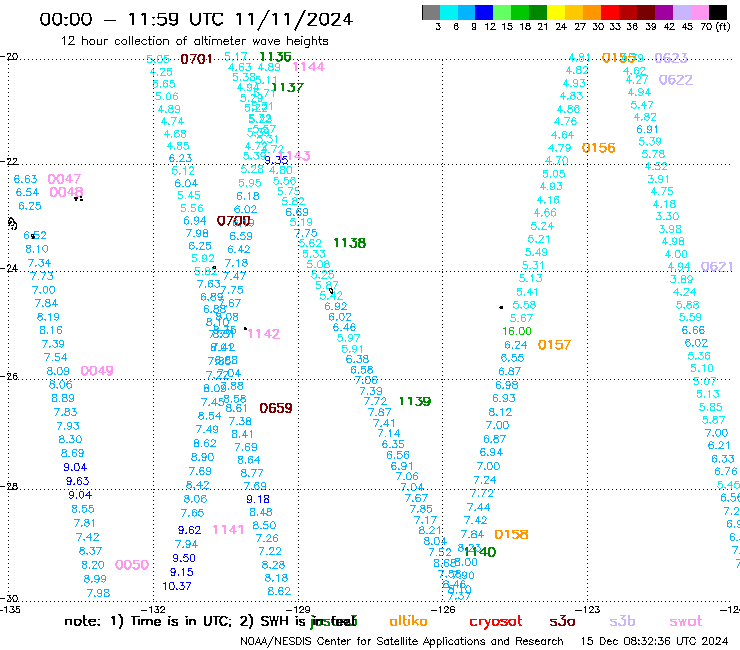Viewport: 740px width, 650px height.
Task: Click the orange 0157 time label
Action: 555,345
